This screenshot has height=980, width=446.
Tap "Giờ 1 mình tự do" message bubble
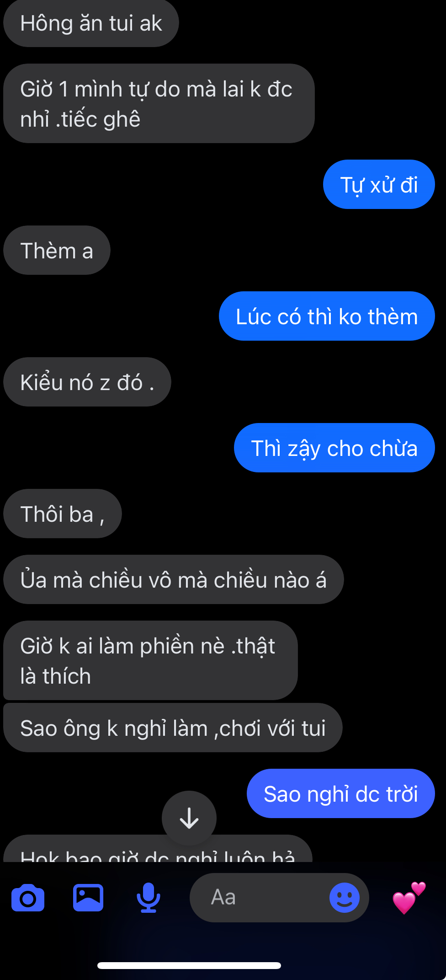[159, 103]
